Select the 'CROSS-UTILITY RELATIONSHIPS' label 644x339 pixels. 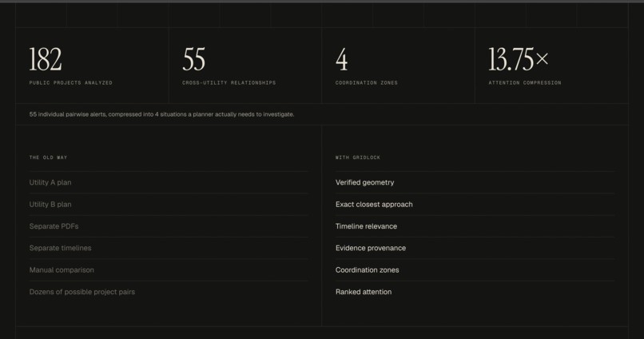coord(229,82)
